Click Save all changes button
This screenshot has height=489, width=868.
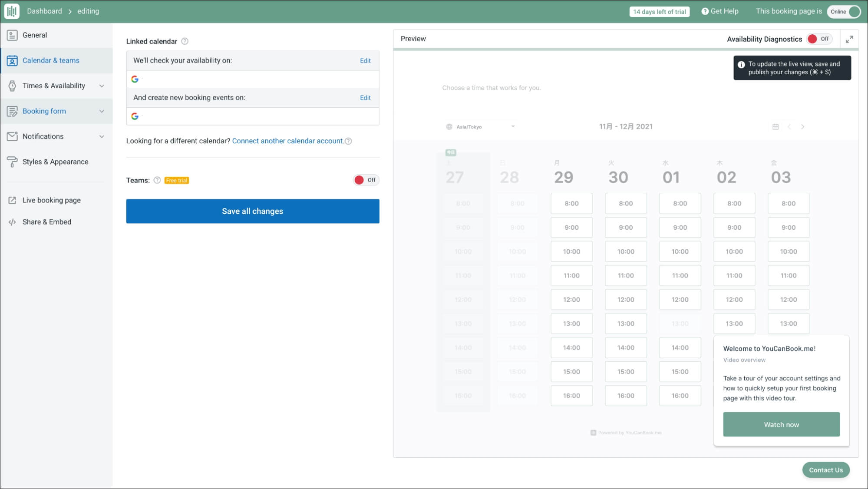[x=252, y=211]
